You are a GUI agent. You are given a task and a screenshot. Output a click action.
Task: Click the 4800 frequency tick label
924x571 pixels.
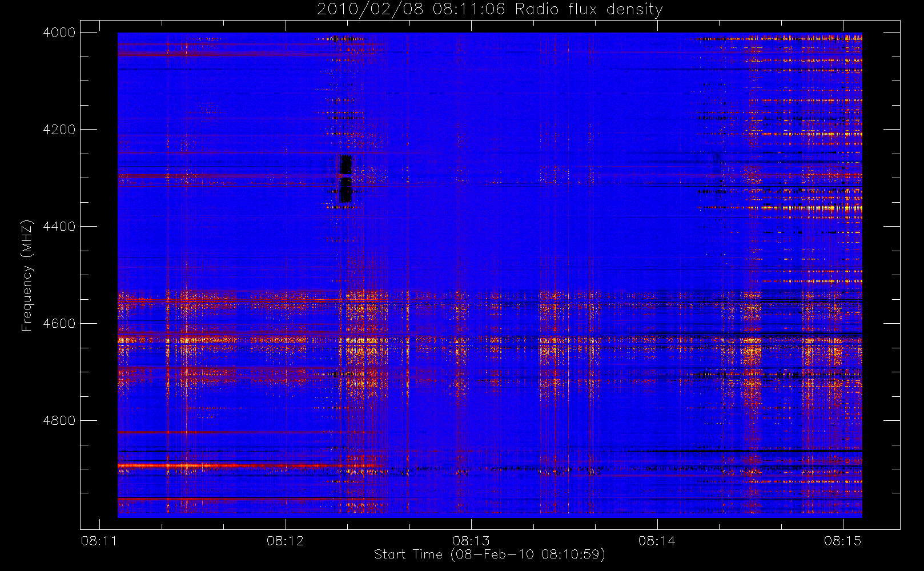click(x=59, y=421)
